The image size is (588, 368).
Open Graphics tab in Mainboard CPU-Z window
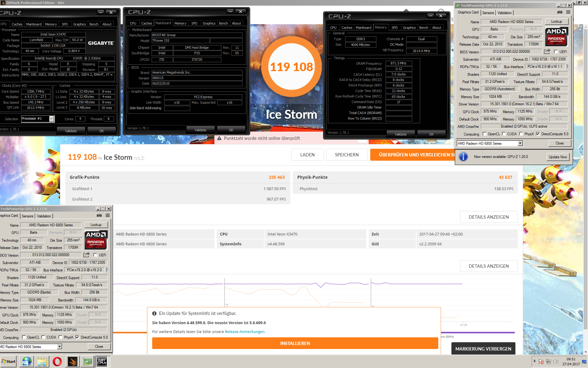pos(209,23)
